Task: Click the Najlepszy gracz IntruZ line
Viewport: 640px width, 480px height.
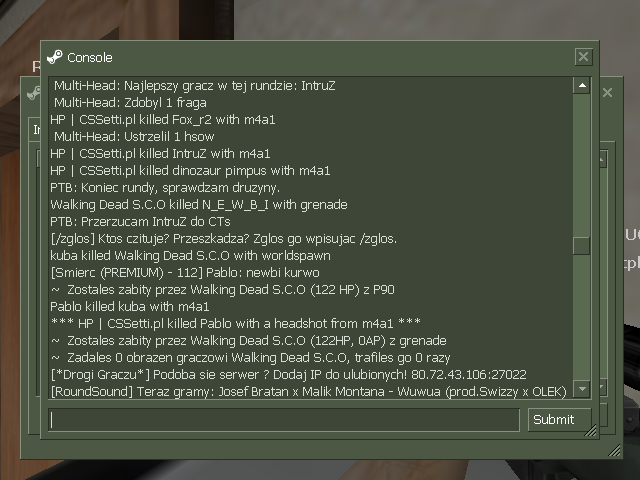Action: pyautogui.click(x=195, y=85)
